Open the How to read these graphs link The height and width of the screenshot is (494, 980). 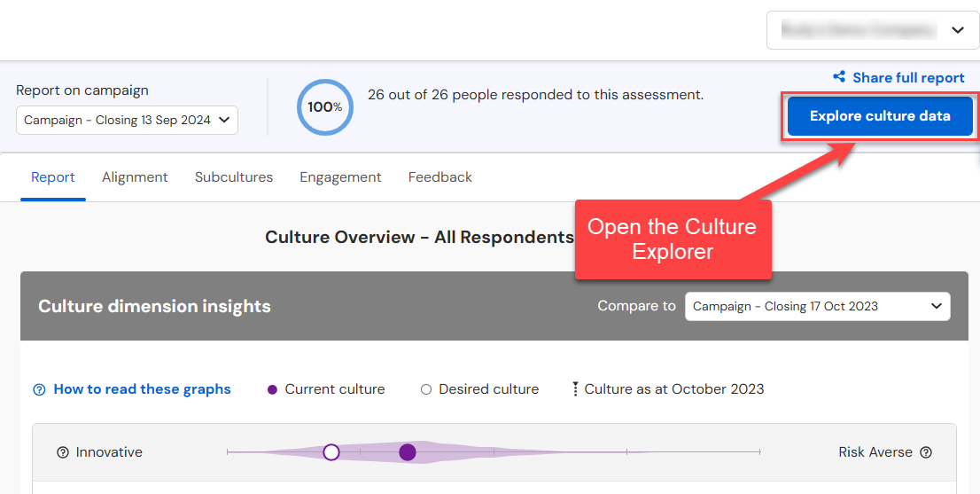[143, 389]
